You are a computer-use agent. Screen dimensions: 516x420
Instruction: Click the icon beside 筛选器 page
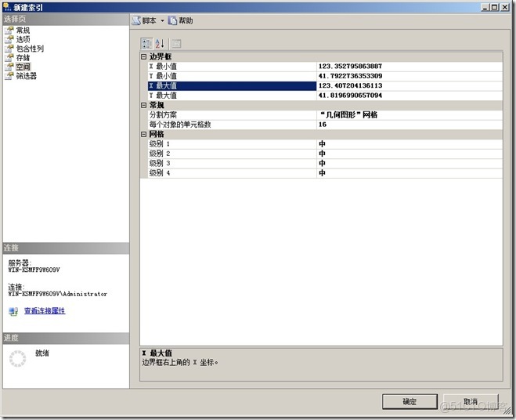pyautogui.click(x=9, y=76)
